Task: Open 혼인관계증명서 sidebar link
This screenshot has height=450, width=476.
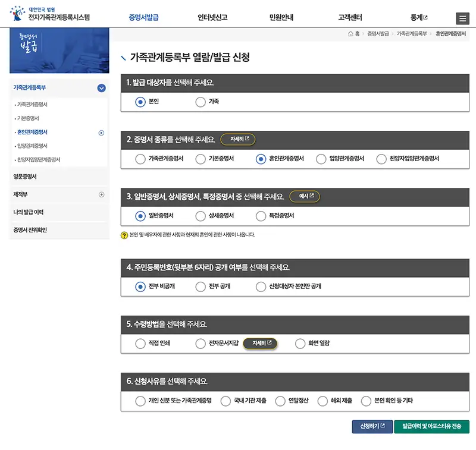Action: point(32,132)
